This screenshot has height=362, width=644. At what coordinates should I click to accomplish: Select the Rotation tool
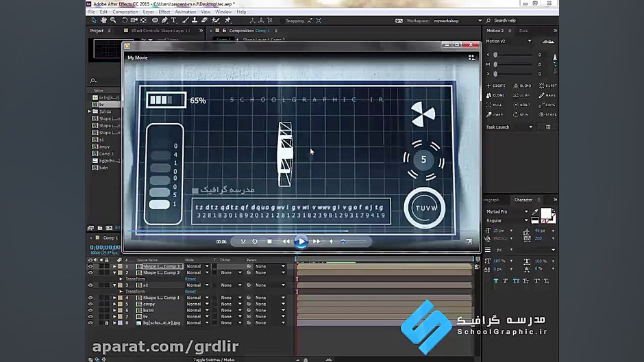[x=125, y=20]
